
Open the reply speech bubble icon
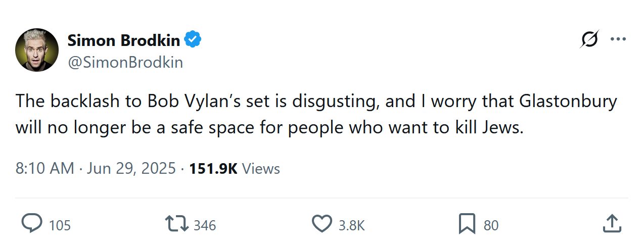33,224
